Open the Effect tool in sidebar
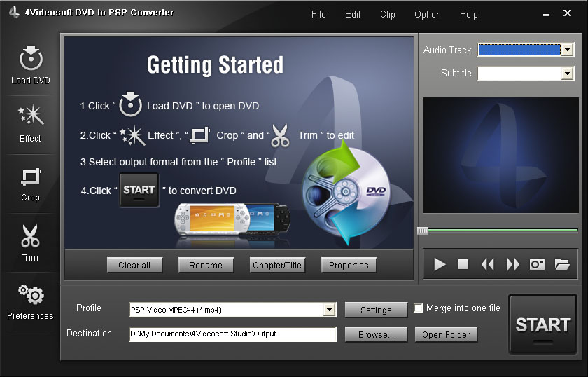 click(x=31, y=115)
